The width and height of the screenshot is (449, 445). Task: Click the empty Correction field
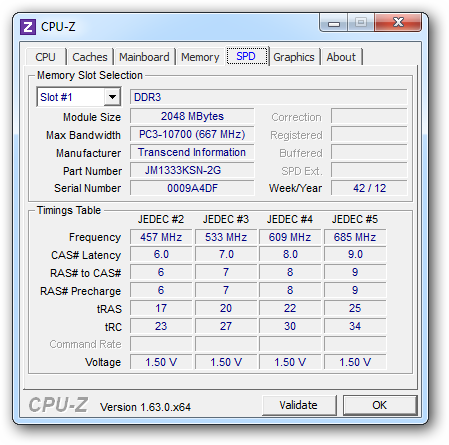click(x=369, y=116)
